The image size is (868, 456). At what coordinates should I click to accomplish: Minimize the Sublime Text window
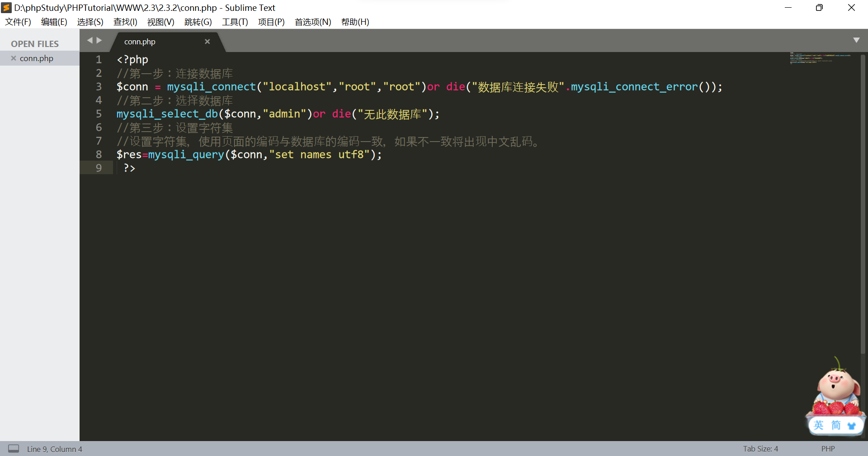click(x=788, y=8)
